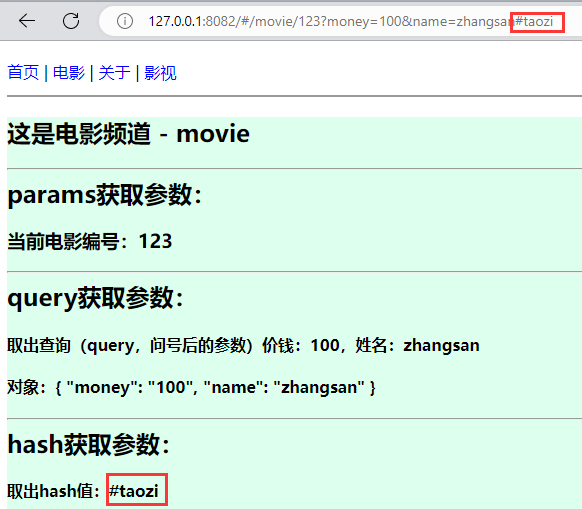Click the 127.0.0.1 host part of URL
582x509 pixels.
click(x=176, y=22)
